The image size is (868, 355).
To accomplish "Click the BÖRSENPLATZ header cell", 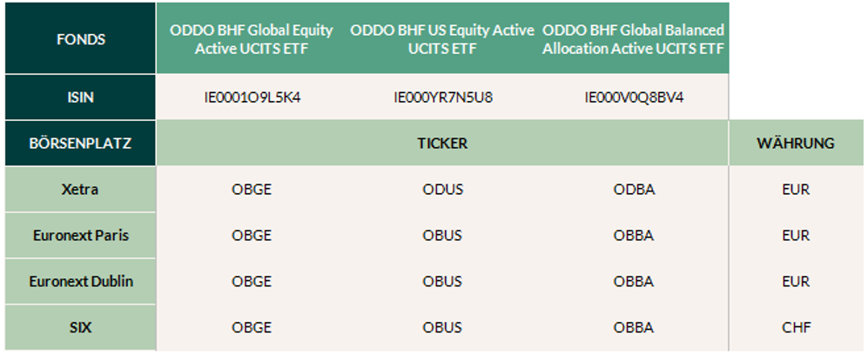I will pyautogui.click(x=80, y=144).
